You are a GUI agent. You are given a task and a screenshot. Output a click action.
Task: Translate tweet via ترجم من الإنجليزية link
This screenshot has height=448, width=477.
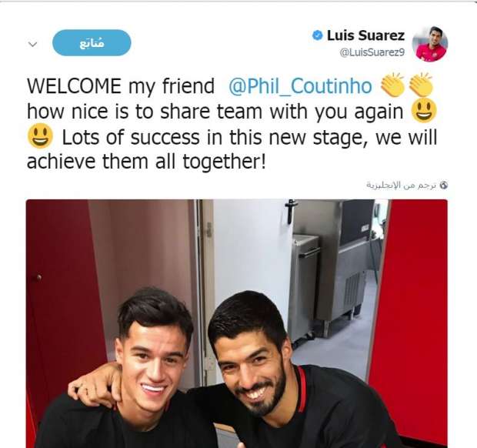402,185
